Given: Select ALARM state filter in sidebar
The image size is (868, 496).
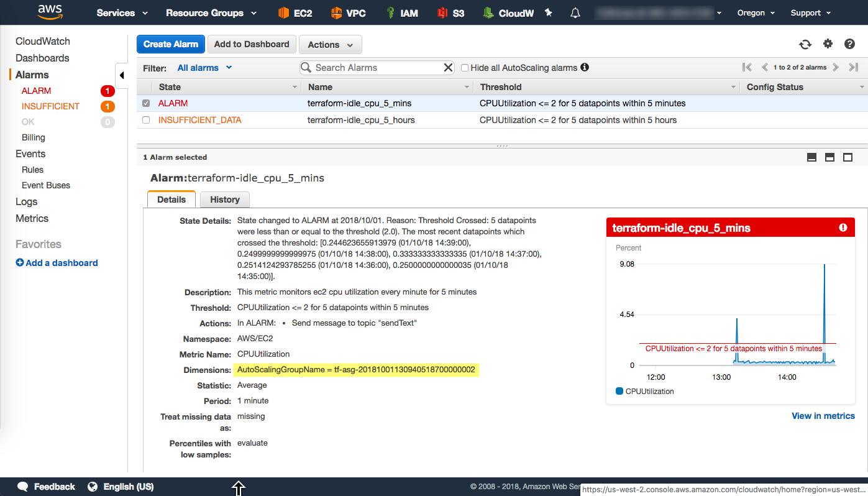Looking at the screenshot, I should [36, 91].
